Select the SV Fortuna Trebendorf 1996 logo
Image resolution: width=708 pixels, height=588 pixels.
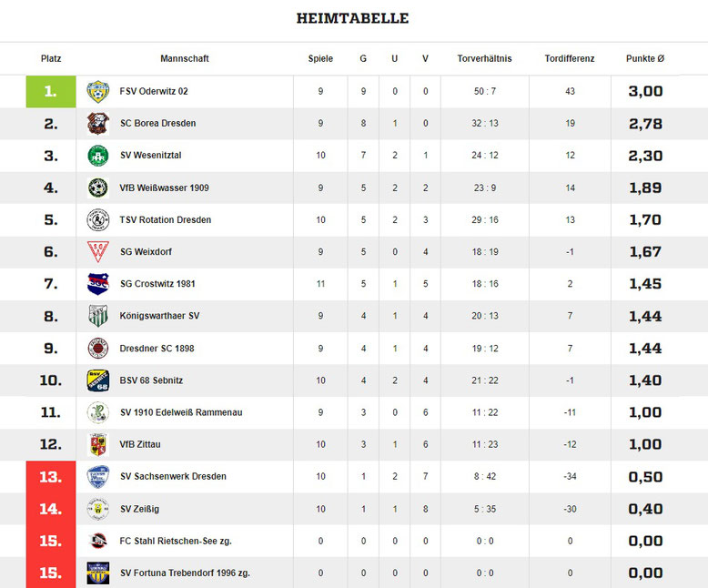pos(98,573)
